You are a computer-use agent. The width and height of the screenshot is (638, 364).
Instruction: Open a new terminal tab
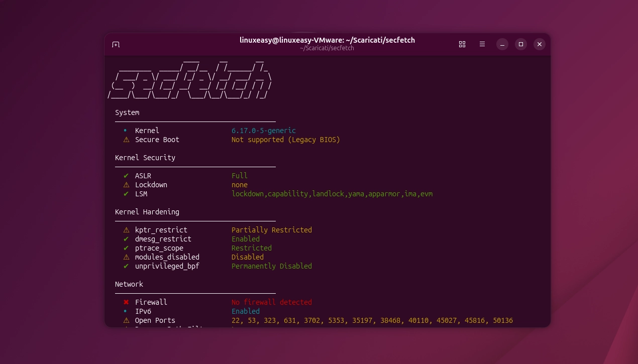[x=116, y=44]
